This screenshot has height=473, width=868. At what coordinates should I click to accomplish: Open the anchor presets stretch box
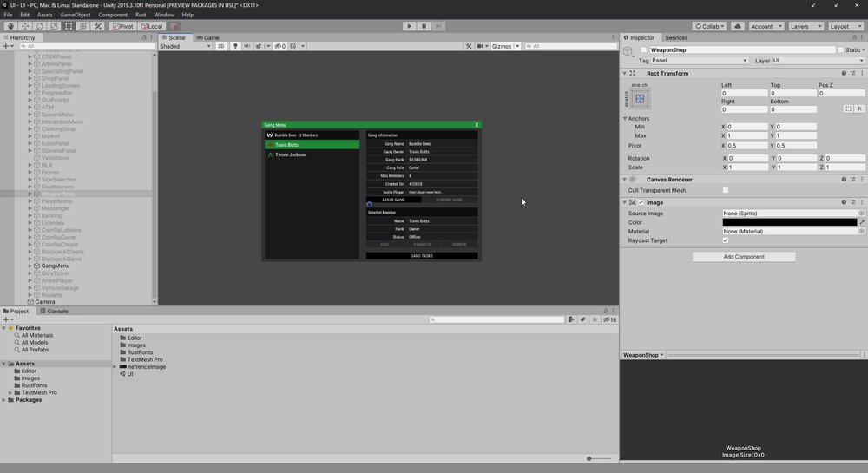click(x=640, y=98)
